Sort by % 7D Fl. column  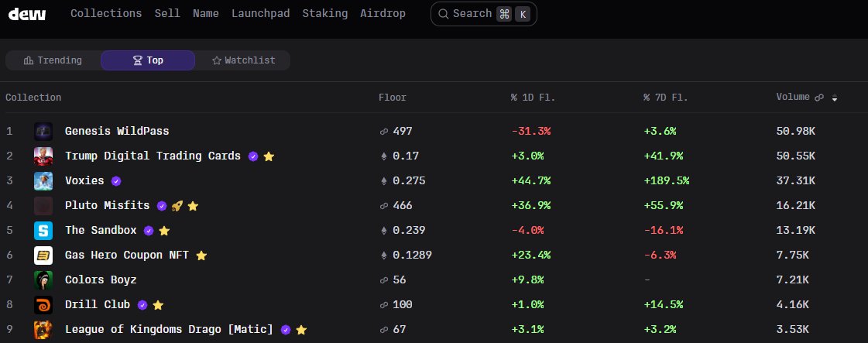click(666, 98)
